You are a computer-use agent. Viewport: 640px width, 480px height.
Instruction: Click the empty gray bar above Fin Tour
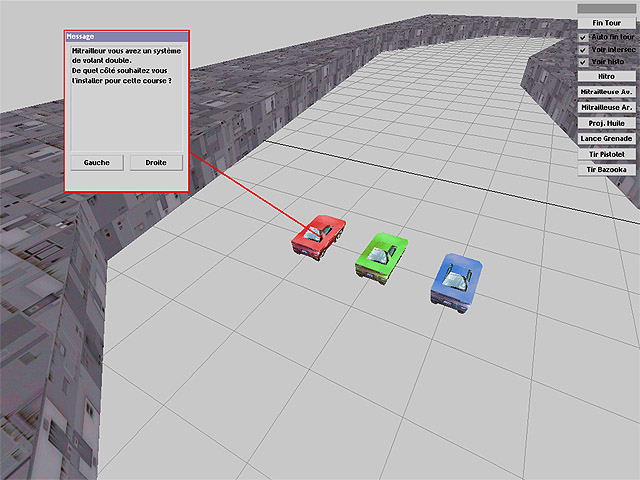click(x=606, y=7)
